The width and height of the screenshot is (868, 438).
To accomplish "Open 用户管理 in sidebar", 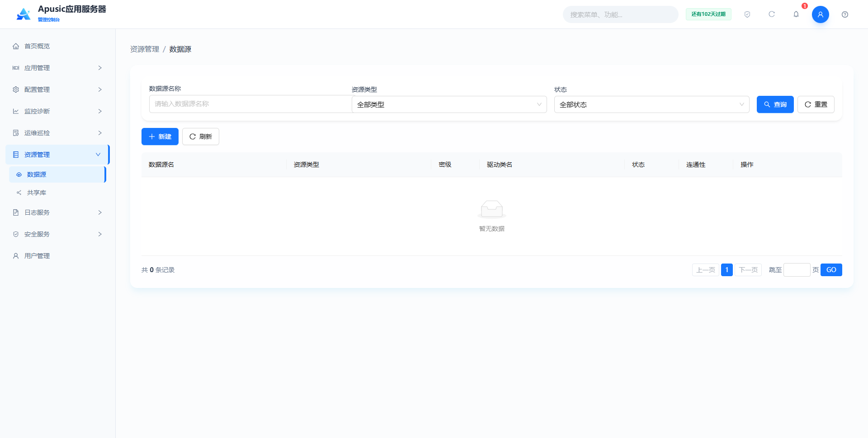I will (57, 256).
